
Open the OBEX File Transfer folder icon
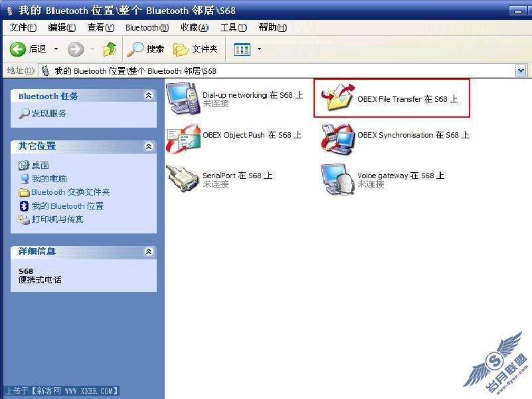click(338, 98)
